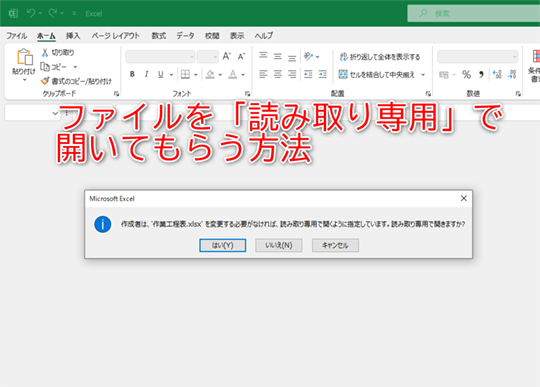Click the Decrease Indent icon
540x387 pixels.
[308, 74]
